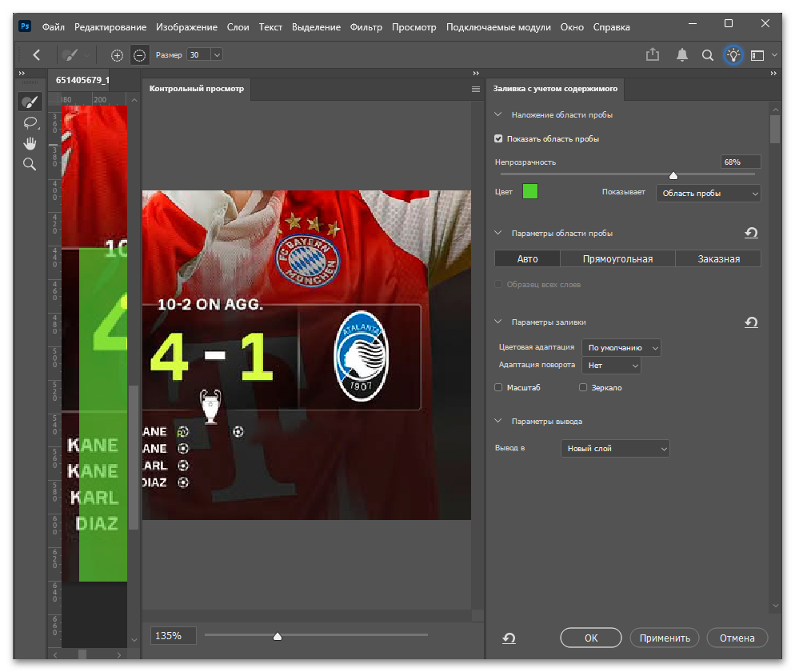The image size is (795, 672).
Task: Select the Заливка с учетом содержимого tab
Action: 555,89
